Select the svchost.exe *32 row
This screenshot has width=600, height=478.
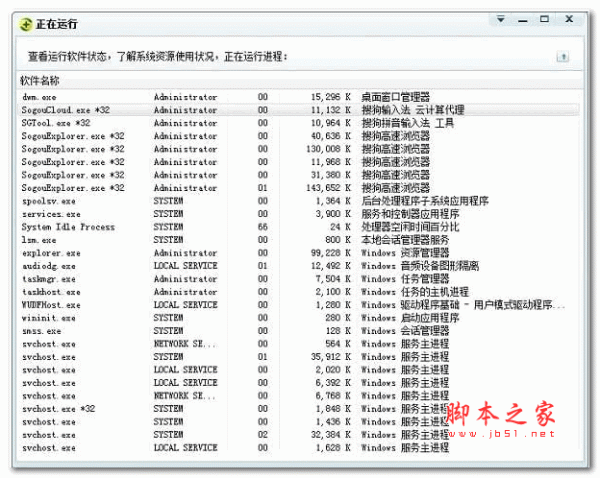[299, 409]
